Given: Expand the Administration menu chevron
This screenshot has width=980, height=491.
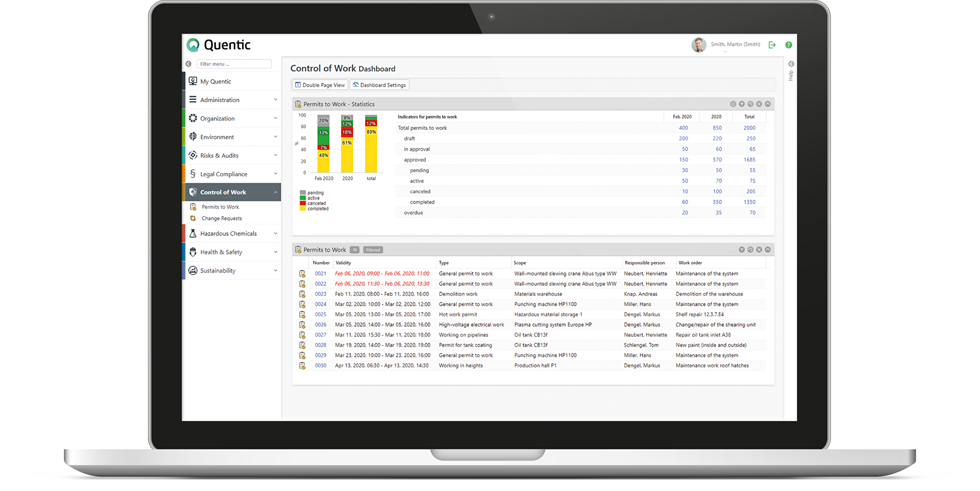Looking at the screenshot, I should pyautogui.click(x=276, y=100).
